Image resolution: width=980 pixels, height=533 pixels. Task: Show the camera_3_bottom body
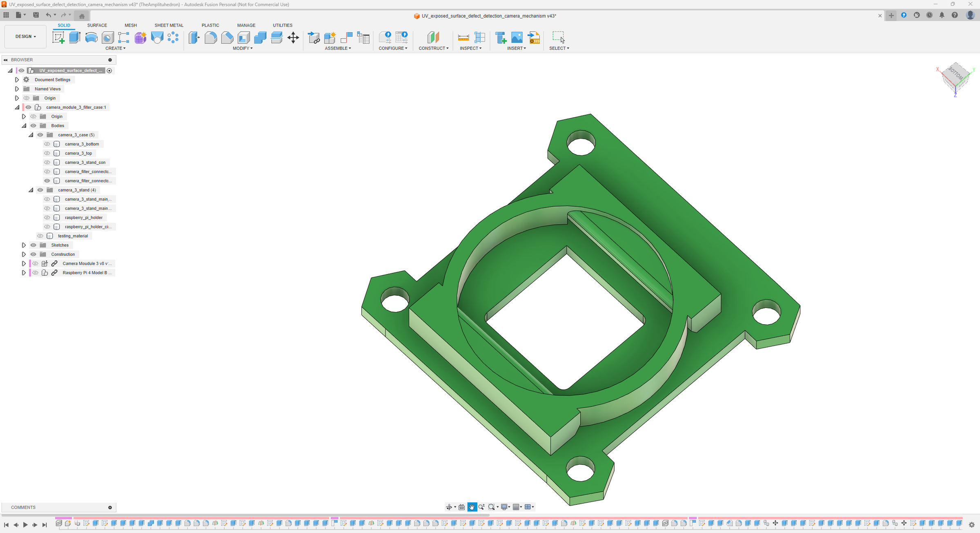(47, 144)
